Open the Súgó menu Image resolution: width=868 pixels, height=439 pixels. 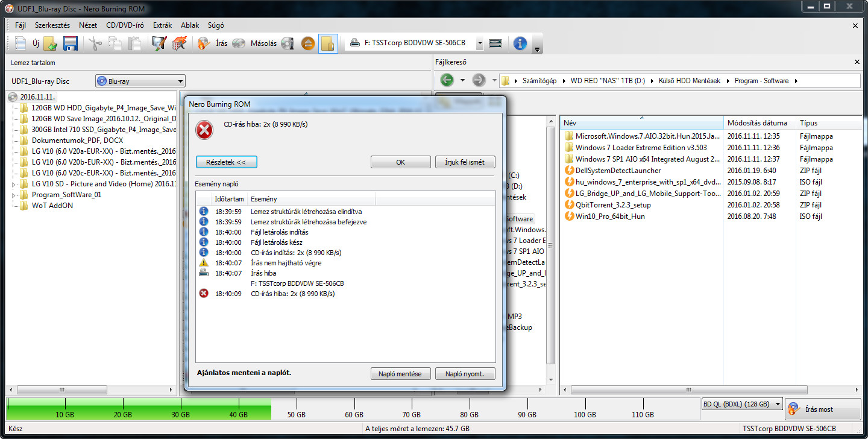(x=216, y=25)
